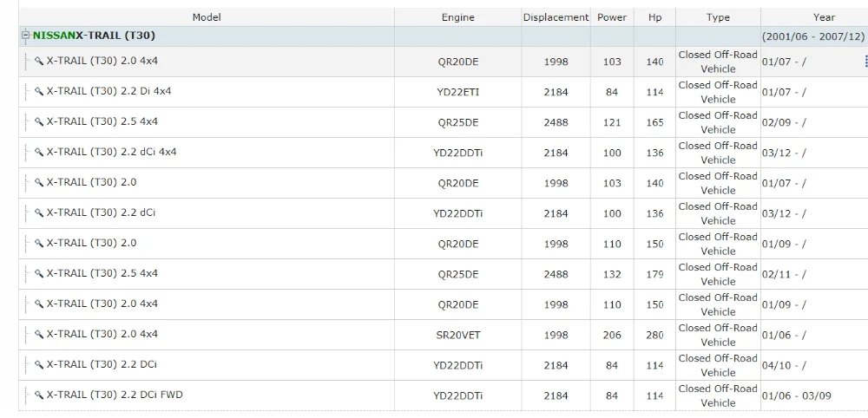Collapse the NISSAN X-TRAIL (T30) group
This screenshot has height=418, width=868.
(x=25, y=36)
